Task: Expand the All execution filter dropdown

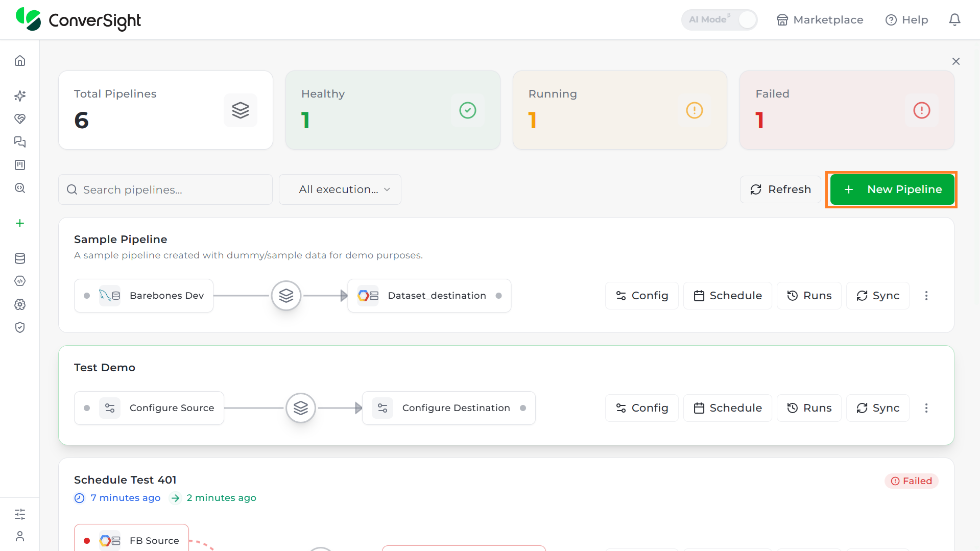Action: 340,189
